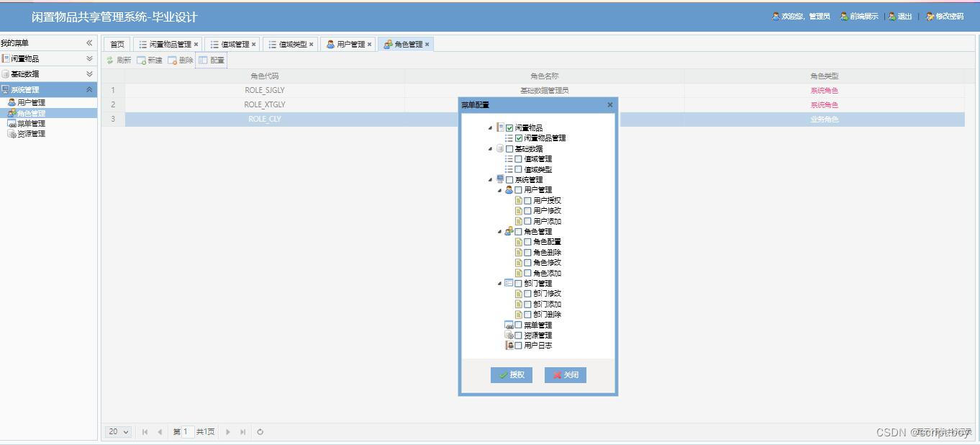This screenshot has height=445, width=980.
Task: Collapse the 我的菜单 sidebar panel
Action: pos(89,42)
